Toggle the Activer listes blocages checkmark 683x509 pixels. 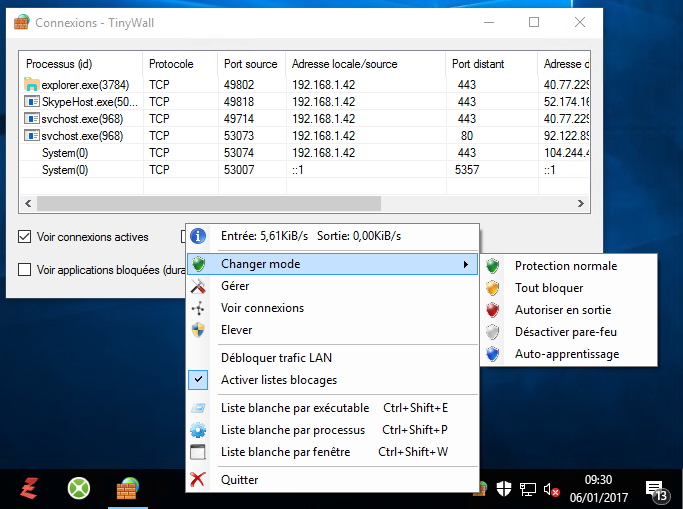pos(198,380)
